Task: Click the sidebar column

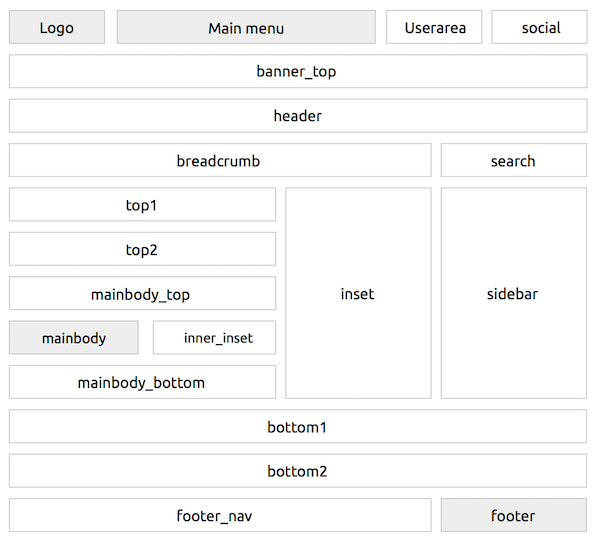Action: [x=513, y=294]
